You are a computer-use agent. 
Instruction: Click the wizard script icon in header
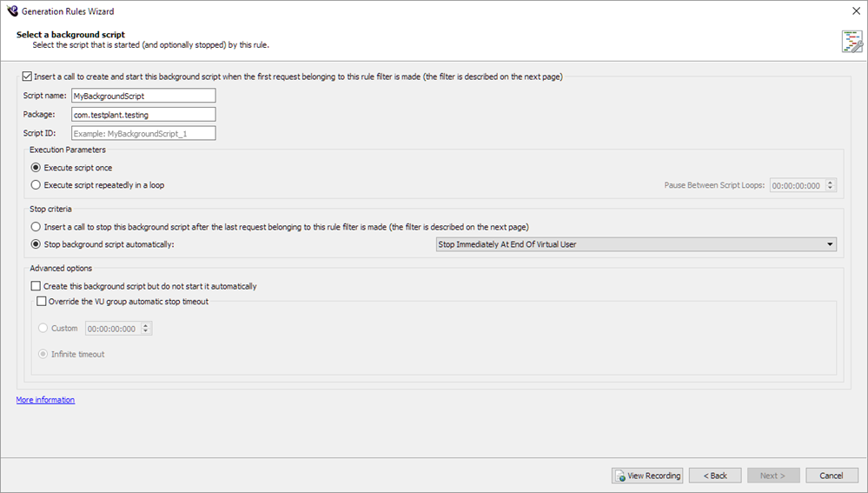(x=851, y=41)
